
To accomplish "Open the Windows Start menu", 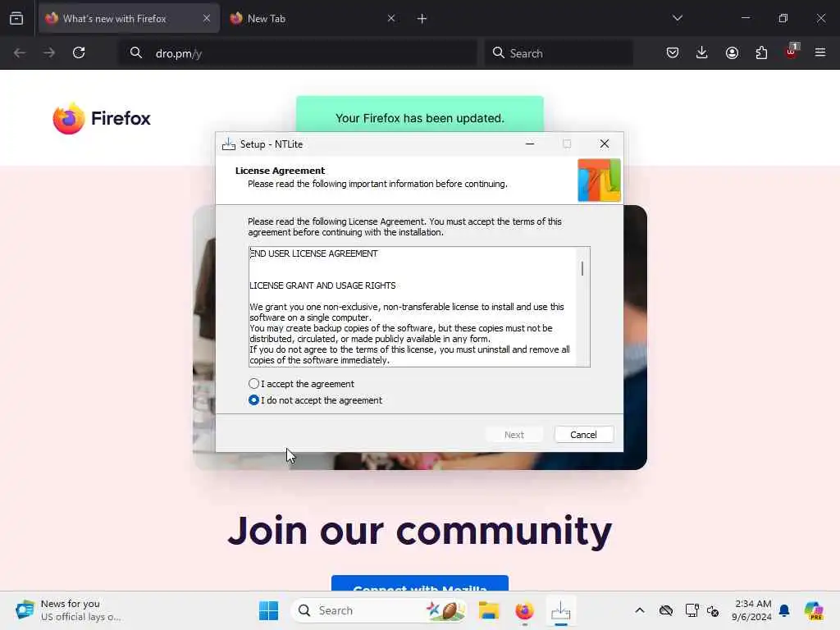I will point(268,610).
